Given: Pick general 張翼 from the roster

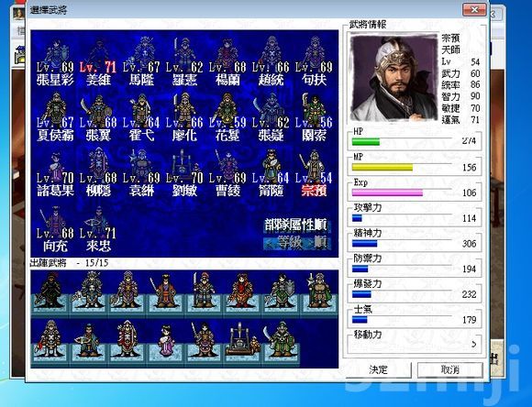Looking at the screenshot, I should point(98,117).
